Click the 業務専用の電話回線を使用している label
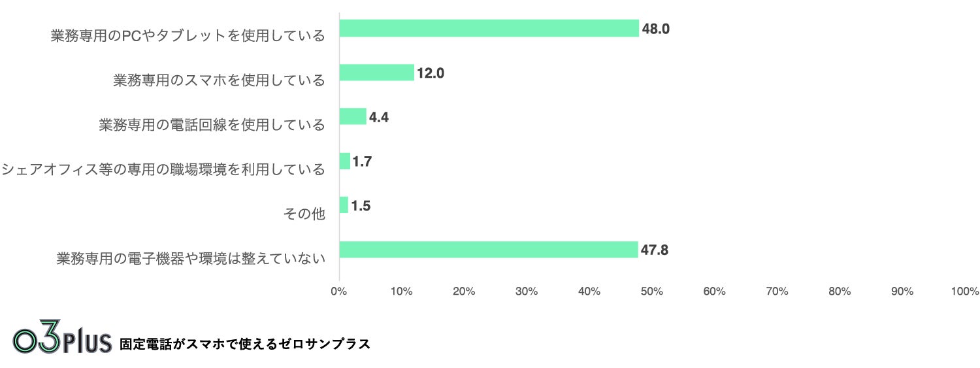This screenshot has height=368, width=980. 212,125
